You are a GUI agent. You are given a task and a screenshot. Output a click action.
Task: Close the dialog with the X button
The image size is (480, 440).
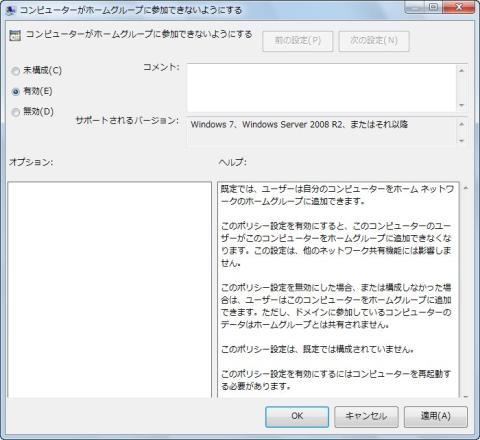[459, 7]
